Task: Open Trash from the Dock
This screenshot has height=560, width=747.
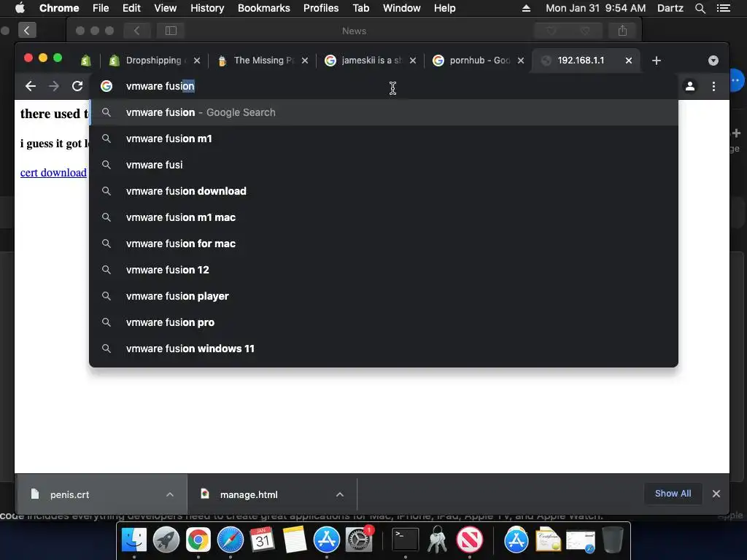Action: click(613, 540)
